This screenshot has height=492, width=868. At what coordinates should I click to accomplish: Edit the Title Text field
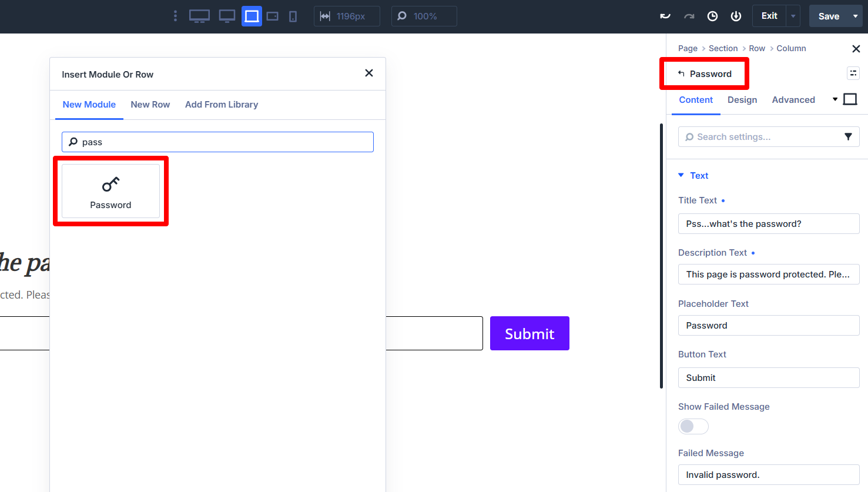pyautogui.click(x=769, y=223)
